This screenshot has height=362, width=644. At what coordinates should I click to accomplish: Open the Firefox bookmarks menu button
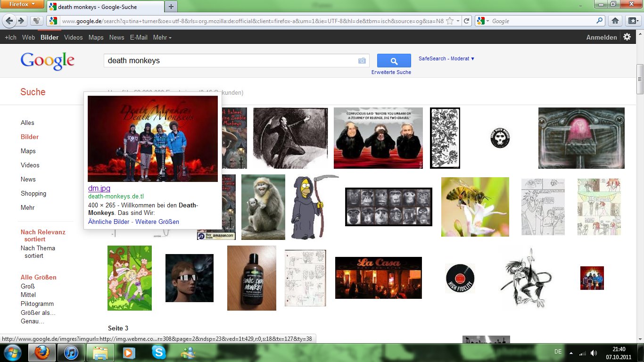tap(633, 21)
